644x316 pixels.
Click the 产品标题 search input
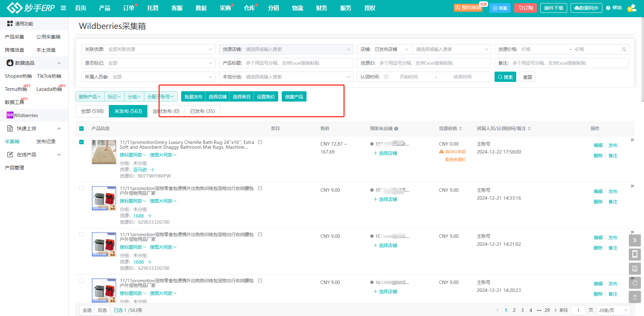(286, 63)
